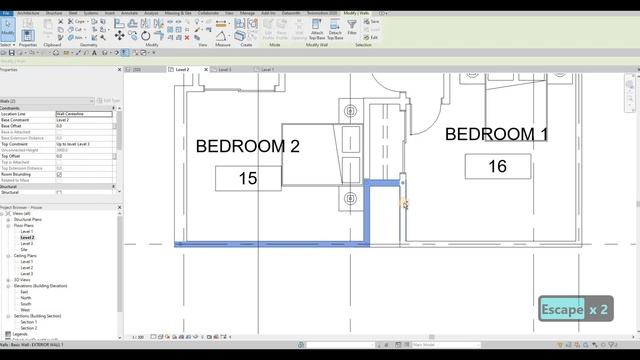Expand the 3D Views tree node
This screenshot has width=640, height=360.
click(x=8, y=280)
